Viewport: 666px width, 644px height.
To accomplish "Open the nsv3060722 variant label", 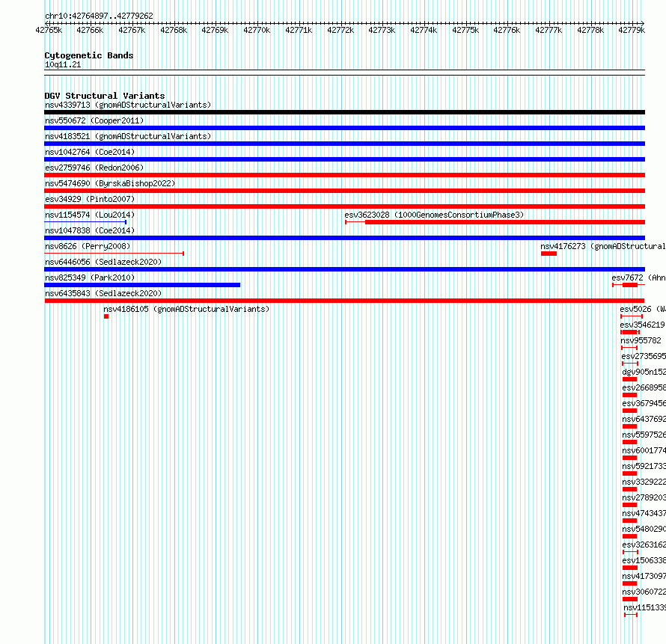I will tap(644, 592).
